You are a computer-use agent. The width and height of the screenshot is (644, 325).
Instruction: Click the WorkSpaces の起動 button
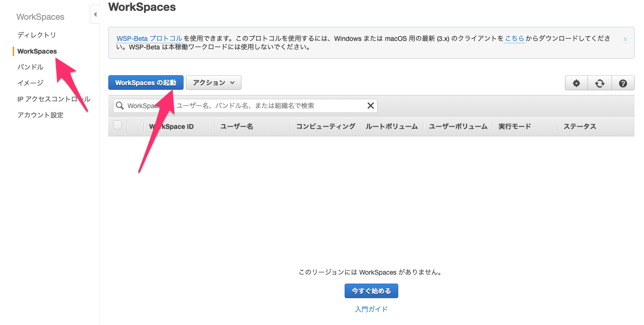[146, 83]
